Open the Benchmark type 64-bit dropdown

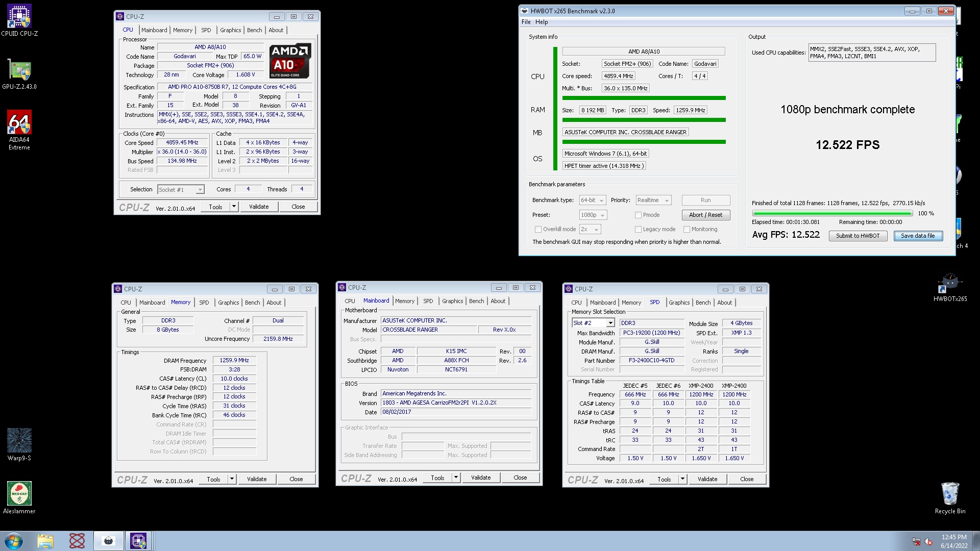[x=593, y=200]
